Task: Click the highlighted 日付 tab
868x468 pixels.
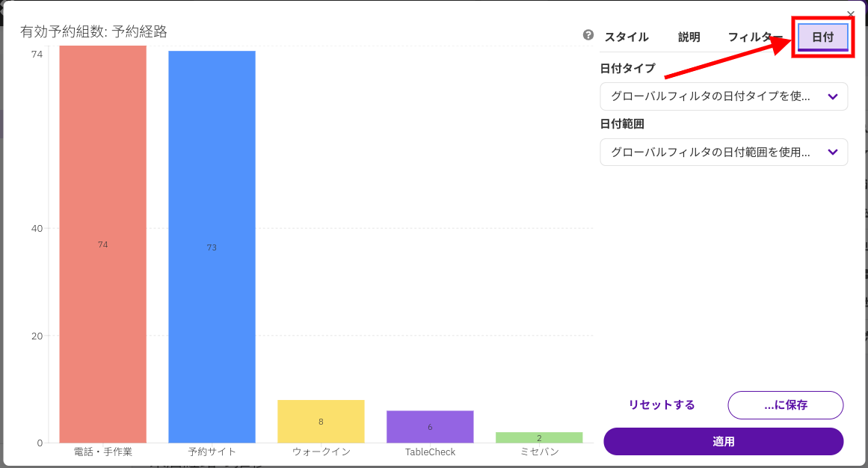Action: (x=822, y=37)
